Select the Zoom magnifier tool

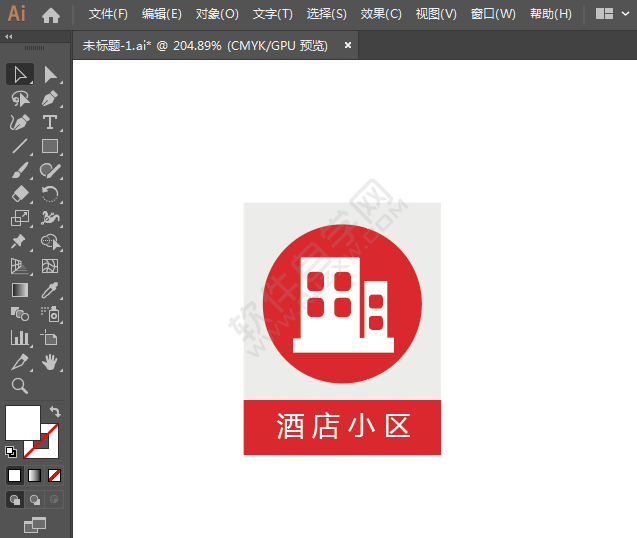pos(20,386)
